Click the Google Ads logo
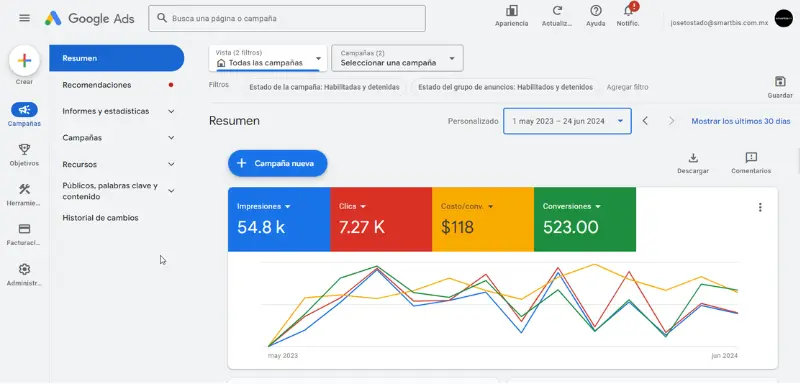Screen dimensions: 800x384 point(90,19)
